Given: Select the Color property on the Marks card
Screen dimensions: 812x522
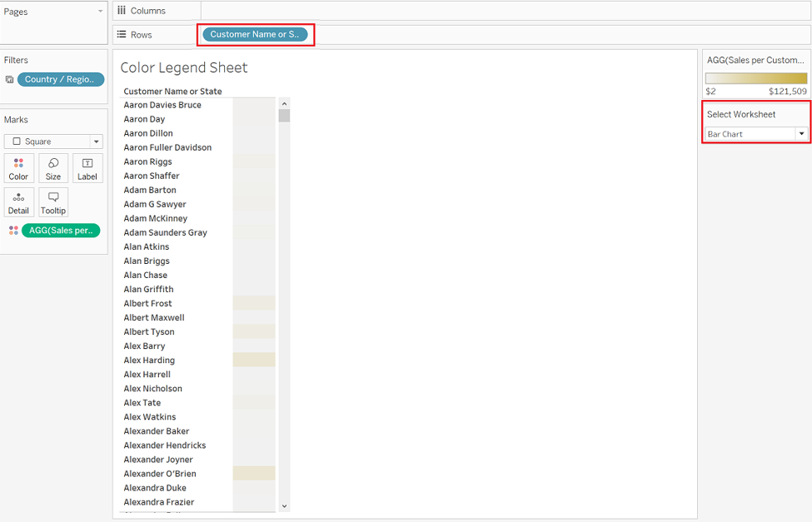Looking at the screenshot, I should click(18, 167).
